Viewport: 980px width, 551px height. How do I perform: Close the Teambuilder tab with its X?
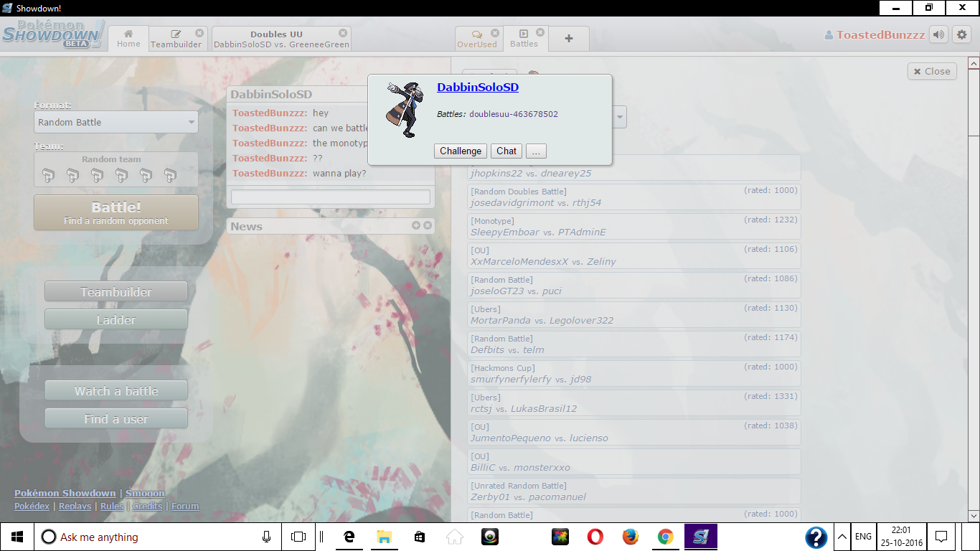click(199, 33)
